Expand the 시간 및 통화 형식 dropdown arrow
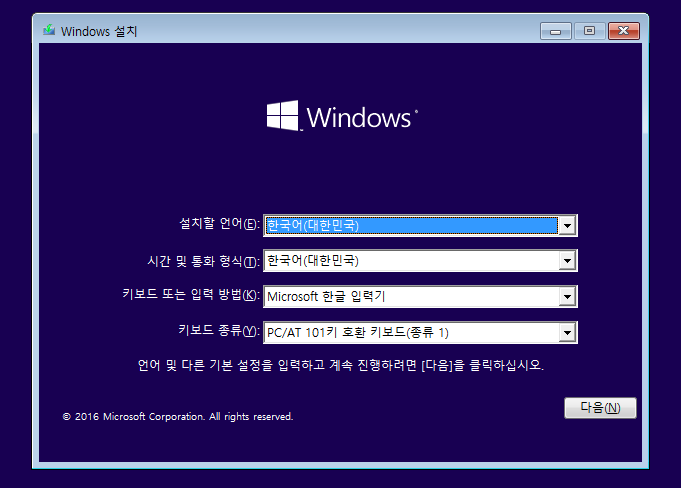Screen dimensions: 681x488 (567, 261)
